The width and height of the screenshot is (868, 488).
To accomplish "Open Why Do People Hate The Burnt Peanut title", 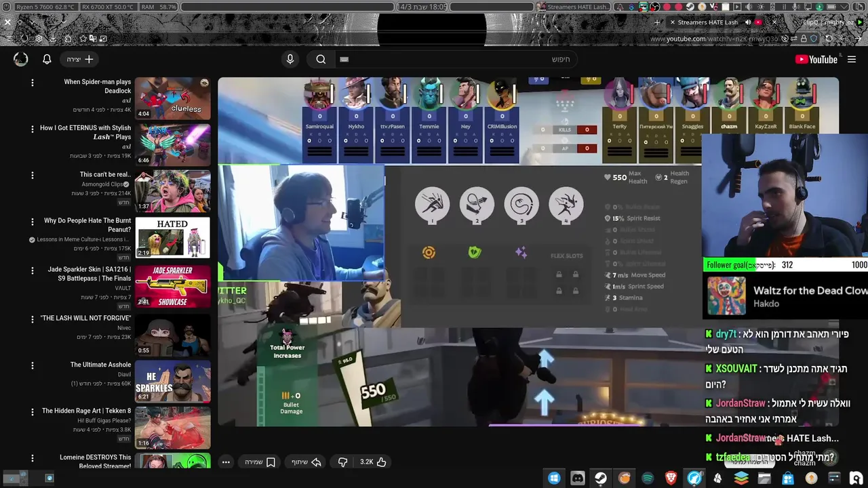I will pos(87,225).
